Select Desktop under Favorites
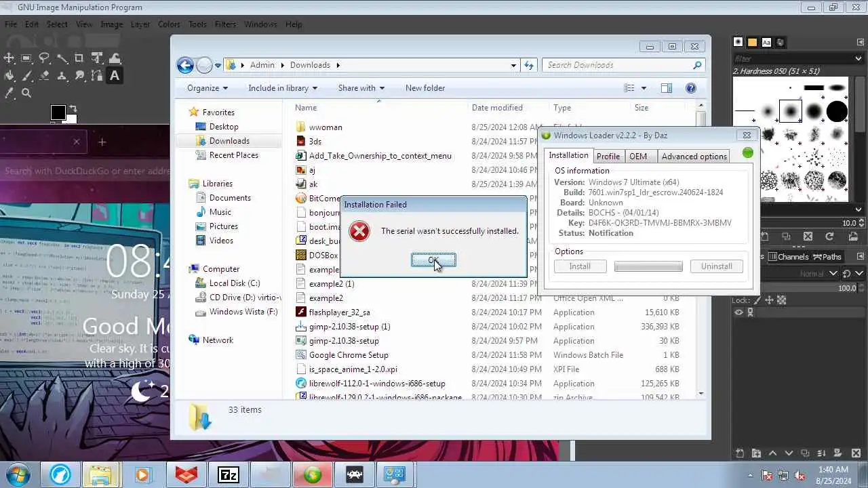868x488 pixels. [x=224, y=127]
